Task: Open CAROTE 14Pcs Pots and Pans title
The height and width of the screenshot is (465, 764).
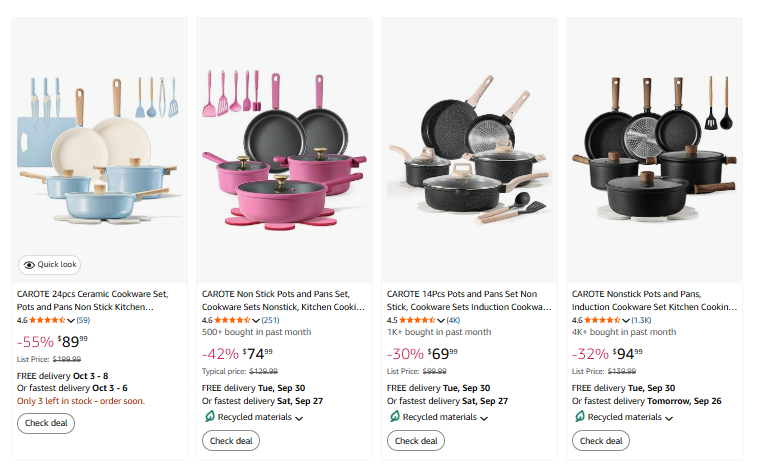Action: coord(461,300)
